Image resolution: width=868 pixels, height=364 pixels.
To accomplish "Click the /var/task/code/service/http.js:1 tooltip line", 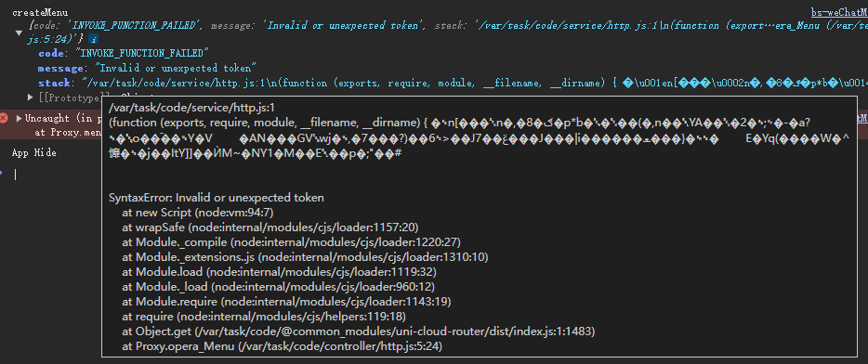I will click(191, 108).
